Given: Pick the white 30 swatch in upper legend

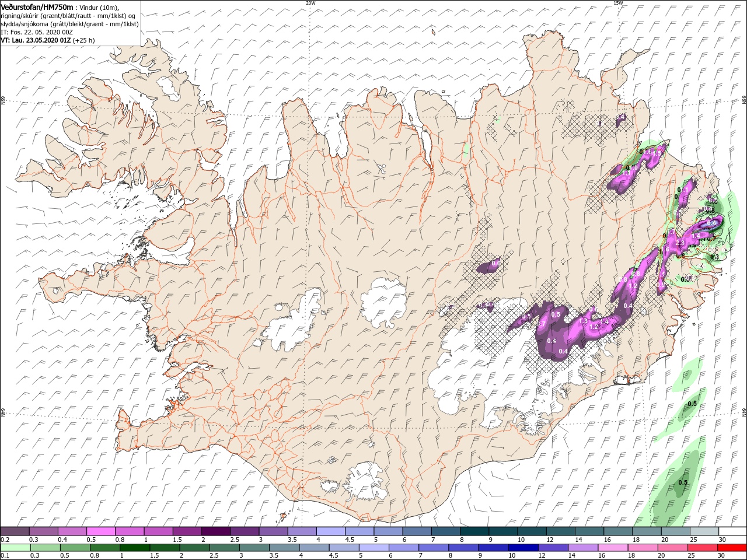Looking at the screenshot, I should coord(732,531).
